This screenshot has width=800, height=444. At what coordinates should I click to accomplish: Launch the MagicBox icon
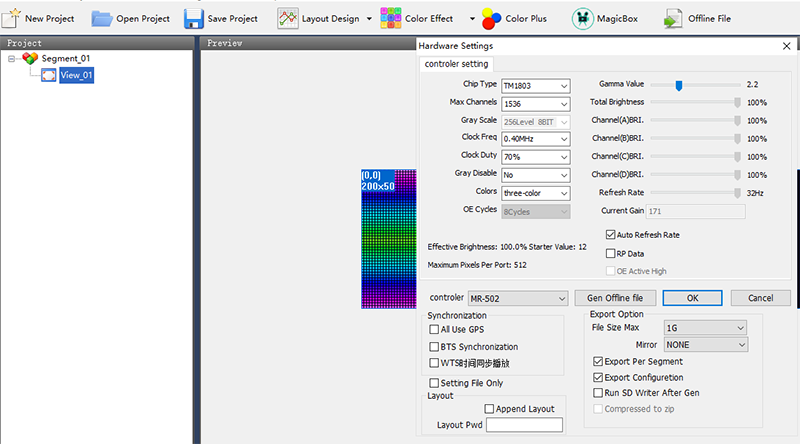(582, 19)
